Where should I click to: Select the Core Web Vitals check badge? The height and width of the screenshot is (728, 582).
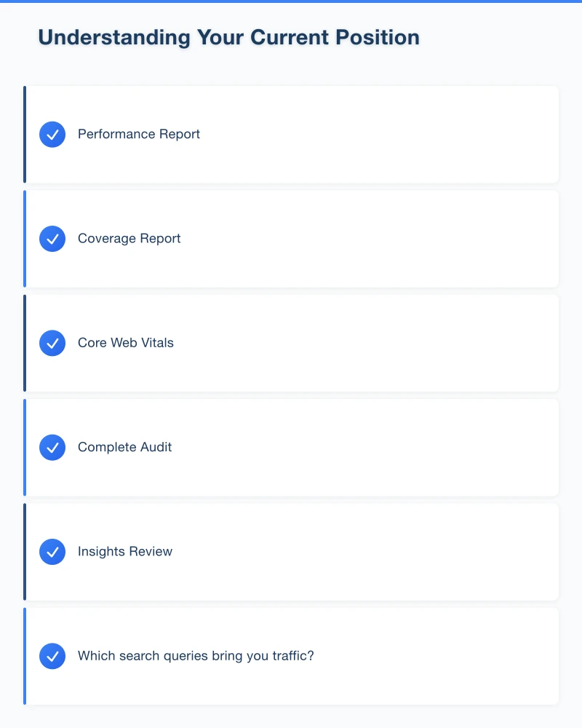(52, 343)
